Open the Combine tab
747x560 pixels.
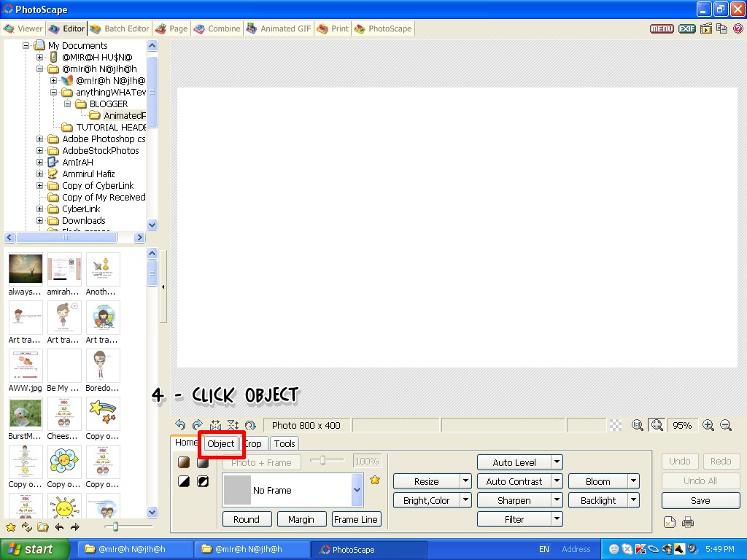[217, 28]
